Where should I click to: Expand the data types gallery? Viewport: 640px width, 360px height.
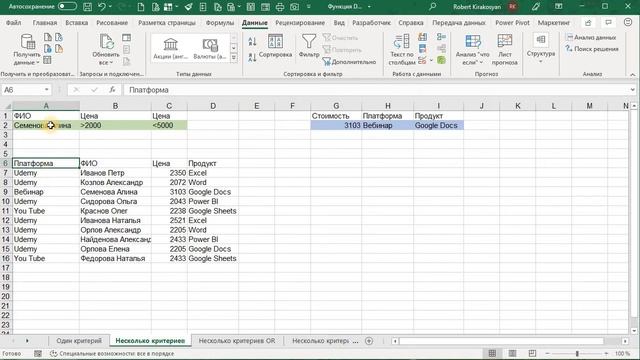click(x=234, y=58)
